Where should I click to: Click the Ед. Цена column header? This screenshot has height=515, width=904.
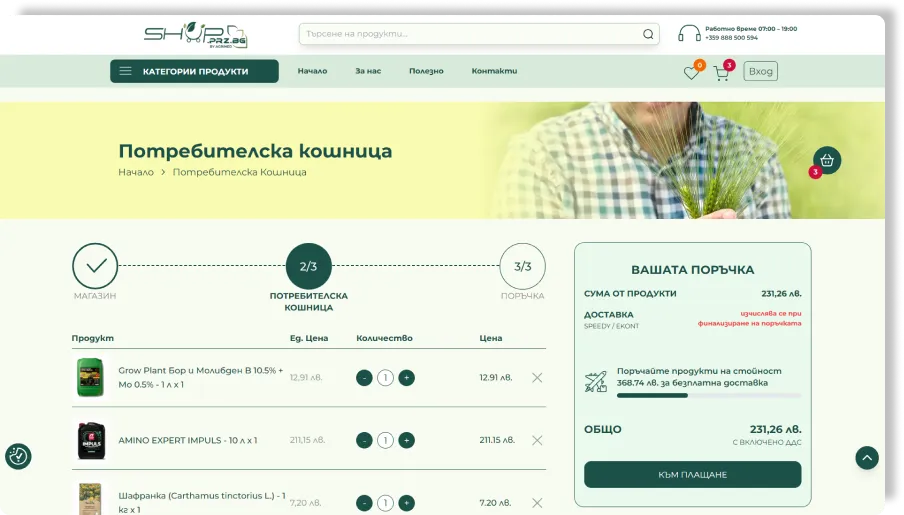point(308,338)
